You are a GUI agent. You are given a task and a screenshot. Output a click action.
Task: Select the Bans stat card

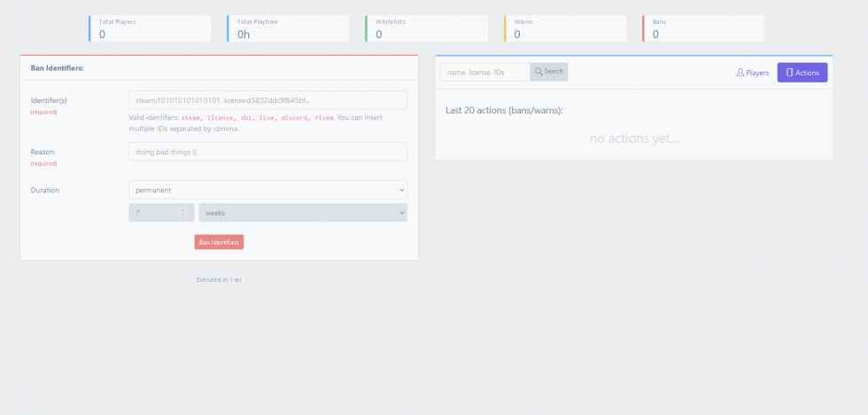703,28
